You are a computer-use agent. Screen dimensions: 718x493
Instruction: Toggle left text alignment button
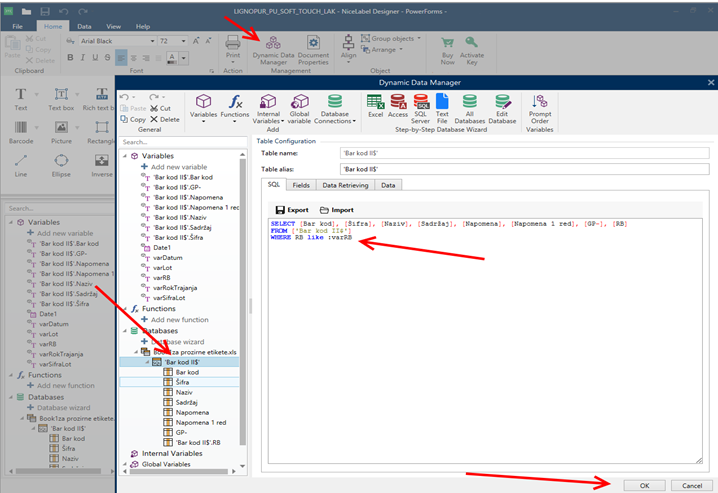pyautogui.click(x=121, y=58)
